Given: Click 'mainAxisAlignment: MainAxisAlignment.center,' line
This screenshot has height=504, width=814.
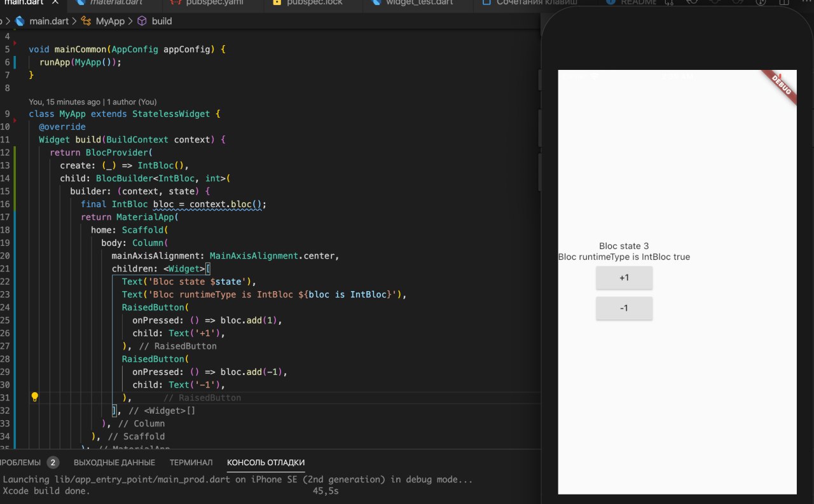Looking at the screenshot, I should (226, 255).
